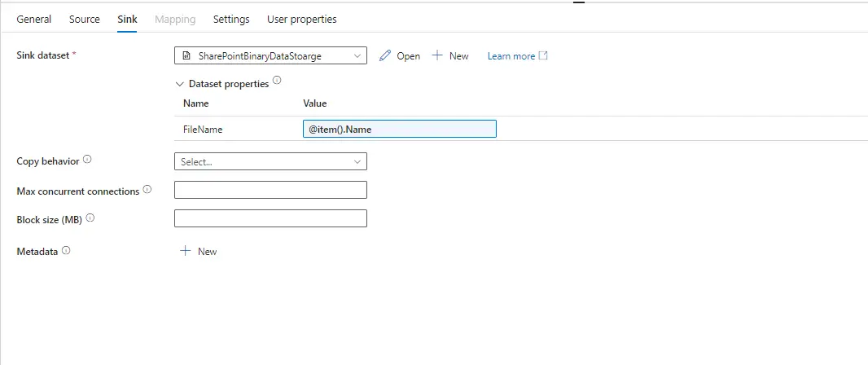Click the plus icon for New dataset
The image size is (868, 365).
tap(437, 55)
